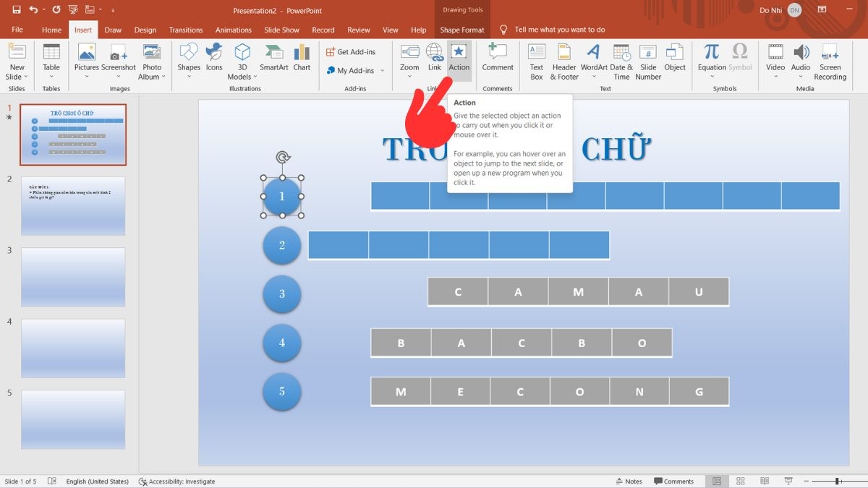868x488 pixels.
Task: Click Tell me what you want to do
Action: click(560, 30)
